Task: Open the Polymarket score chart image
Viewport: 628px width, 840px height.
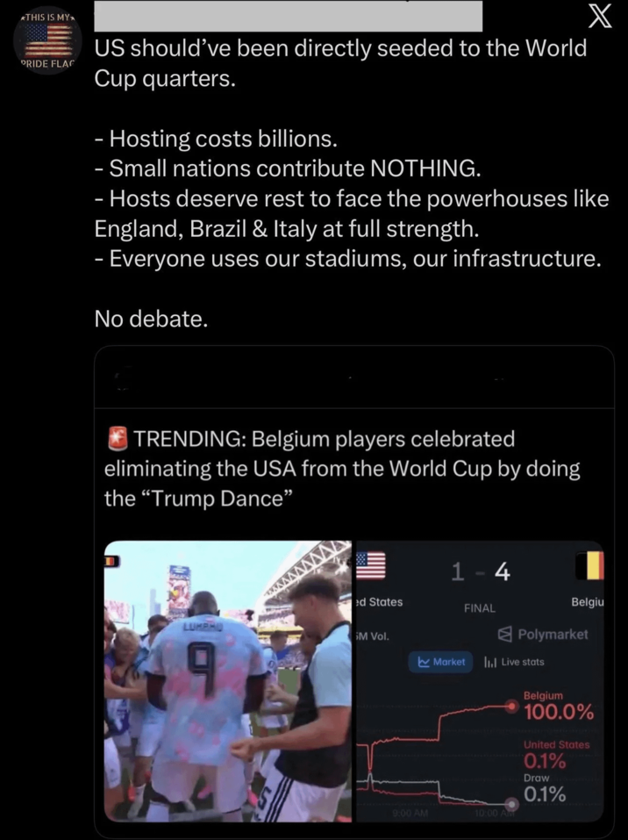Action: [480, 681]
